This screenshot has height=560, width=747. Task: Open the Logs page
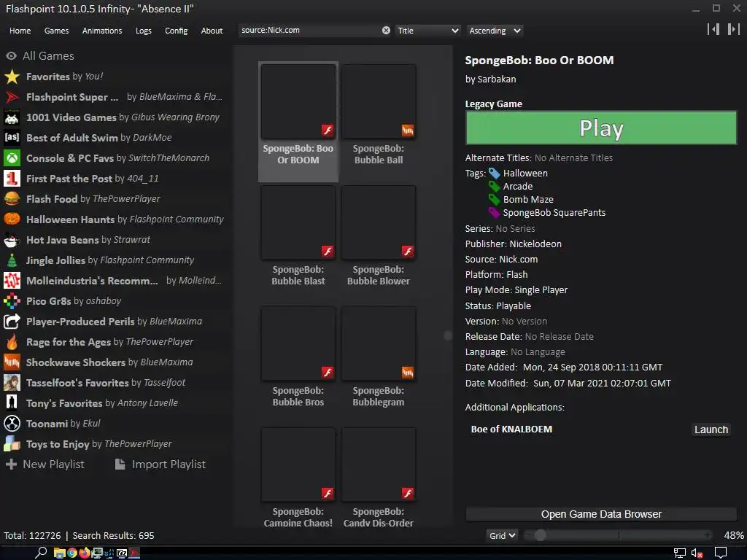point(144,31)
